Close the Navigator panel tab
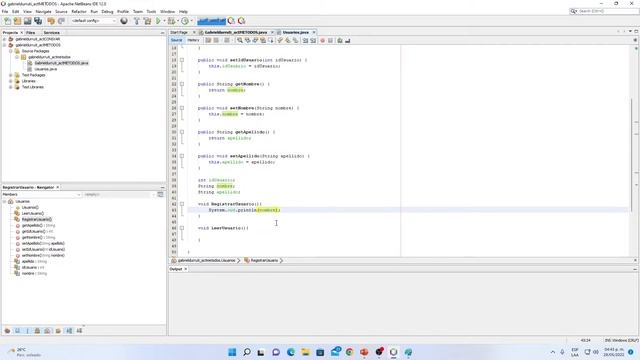Screen dimensions: 640x360 [58, 187]
